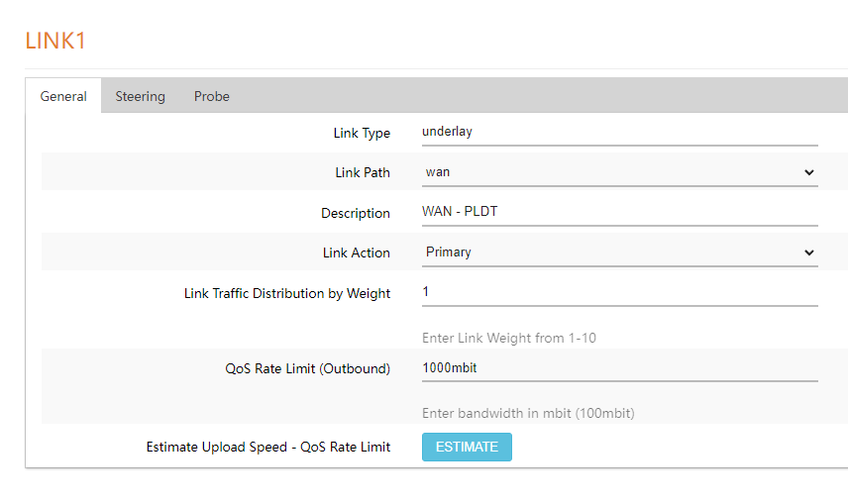This screenshot has height=504, width=848.
Task: Expand the Link Path dropdown showing wan
Action: (619, 172)
